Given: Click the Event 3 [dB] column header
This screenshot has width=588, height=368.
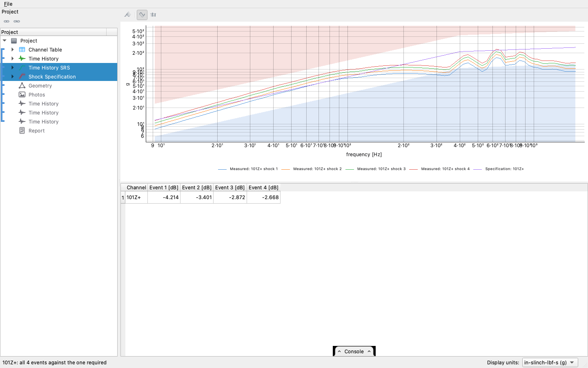Looking at the screenshot, I should pos(230,187).
